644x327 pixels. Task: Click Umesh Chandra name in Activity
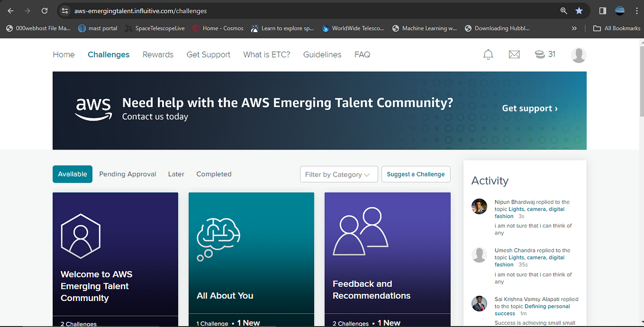[x=515, y=251]
